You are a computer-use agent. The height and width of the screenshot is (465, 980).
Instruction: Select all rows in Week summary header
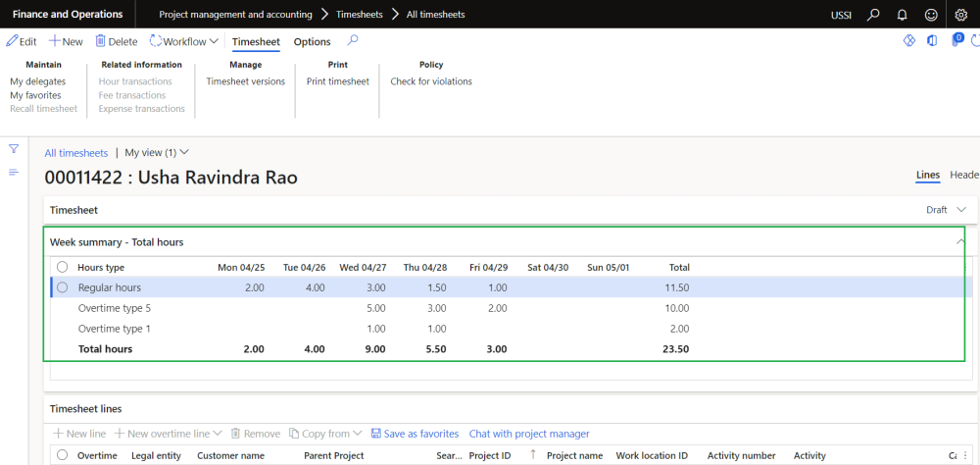[x=63, y=267]
